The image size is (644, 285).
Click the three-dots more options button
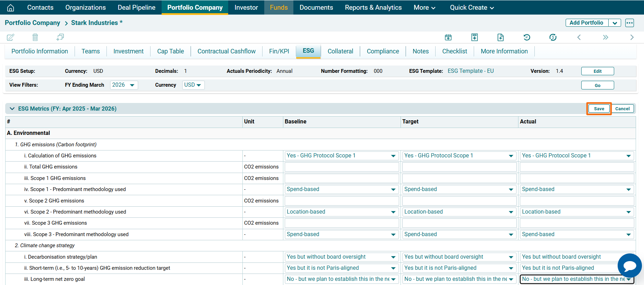click(x=629, y=23)
